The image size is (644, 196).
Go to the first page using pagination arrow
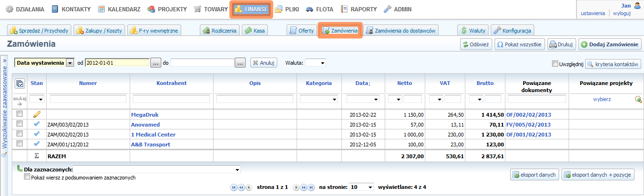pyautogui.click(x=234, y=187)
